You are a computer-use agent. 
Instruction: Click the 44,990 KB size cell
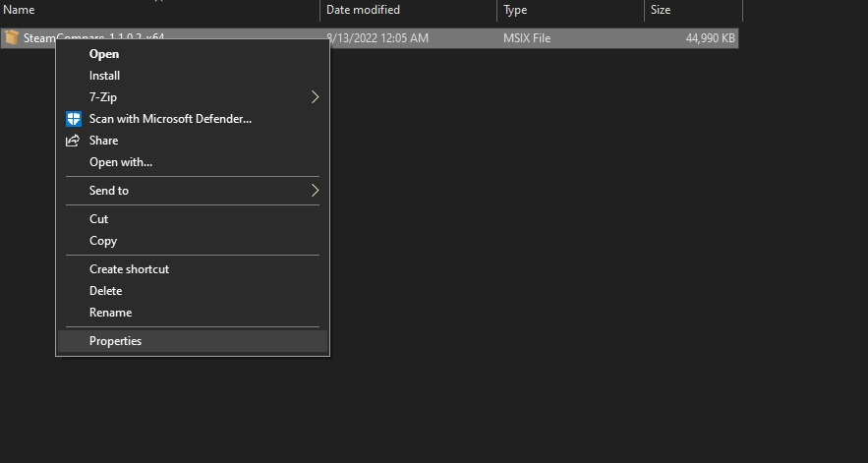pos(711,38)
